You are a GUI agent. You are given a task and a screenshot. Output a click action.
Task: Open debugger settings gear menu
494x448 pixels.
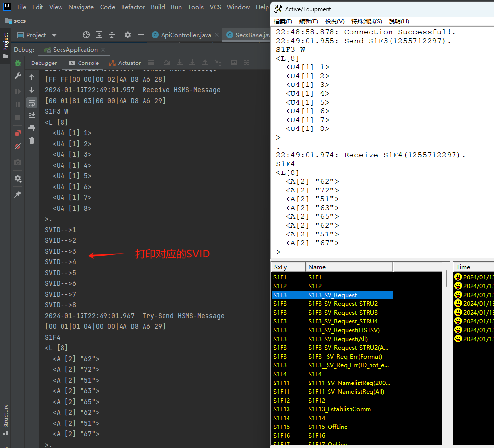tap(18, 179)
